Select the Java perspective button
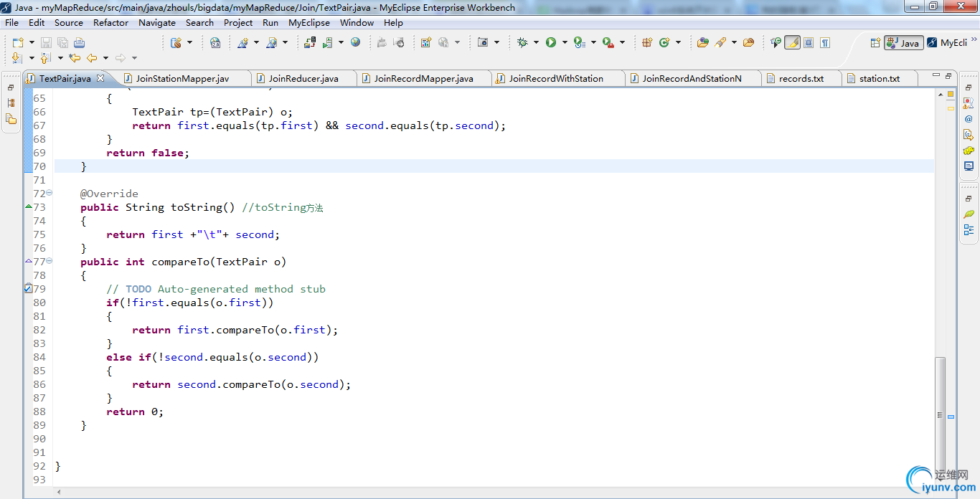This screenshot has height=499, width=980. click(x=903, y=43)
